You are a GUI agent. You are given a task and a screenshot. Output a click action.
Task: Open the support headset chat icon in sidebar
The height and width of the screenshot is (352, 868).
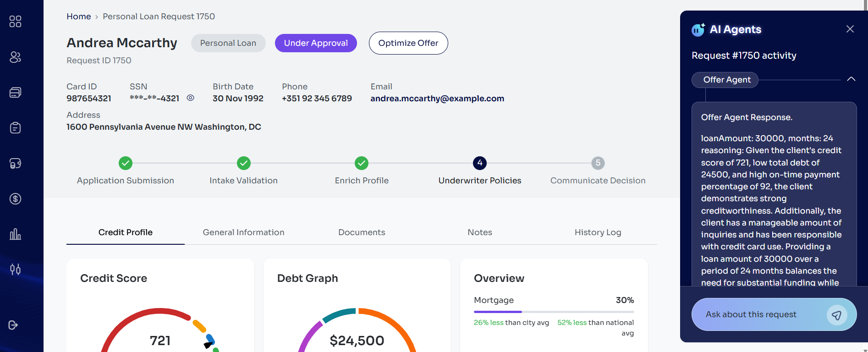click(x=15, y=164)
